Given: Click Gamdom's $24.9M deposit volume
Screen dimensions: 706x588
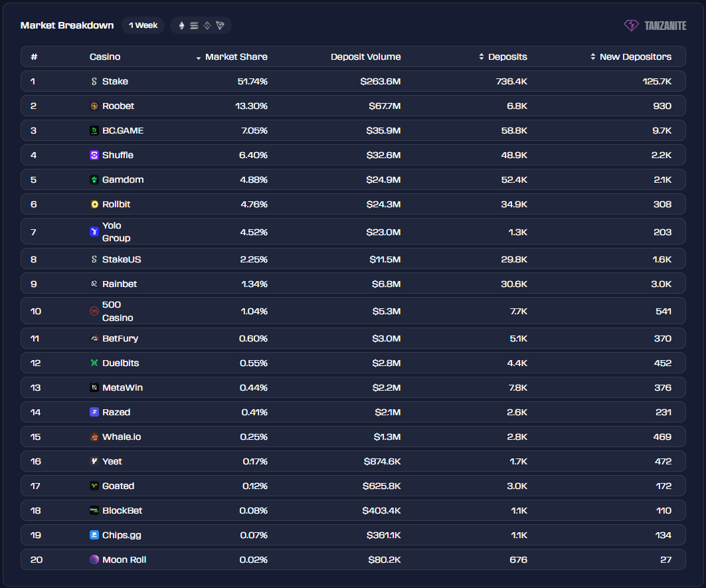Looking at the screenshot, I should pyautogui.click(x=383, y=180).
